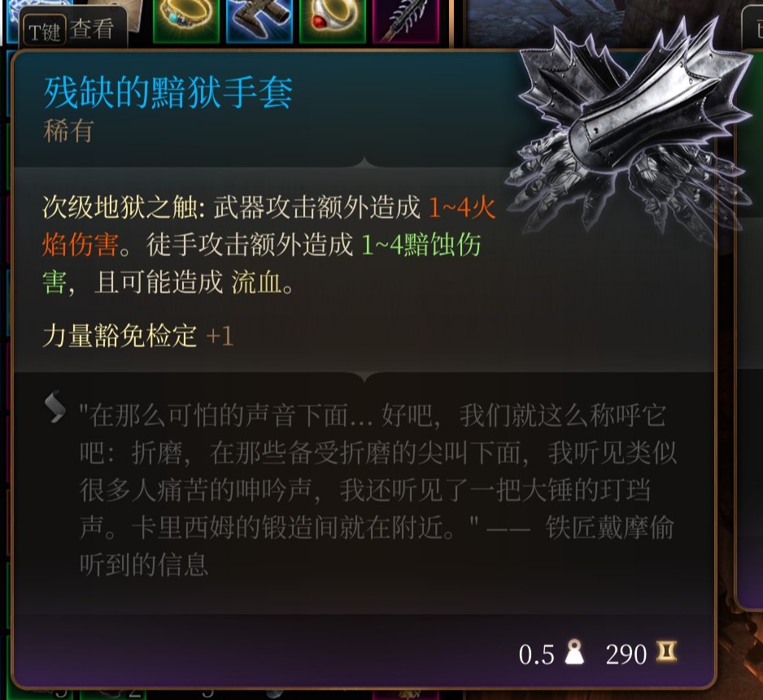The image size is (763, 700).
Task: Click the scroll icon beside the lore quote
Action: click(x=55, y=407)
